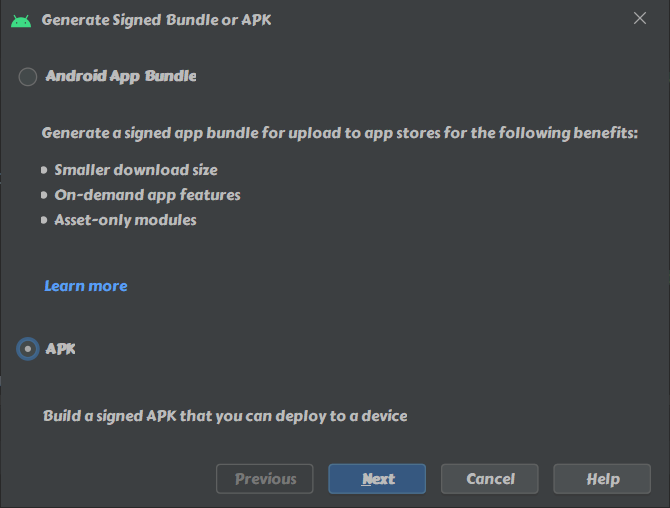Select the APK radio option
The width and height of the screenshot is (670, 508).
[x=28, y=349]
